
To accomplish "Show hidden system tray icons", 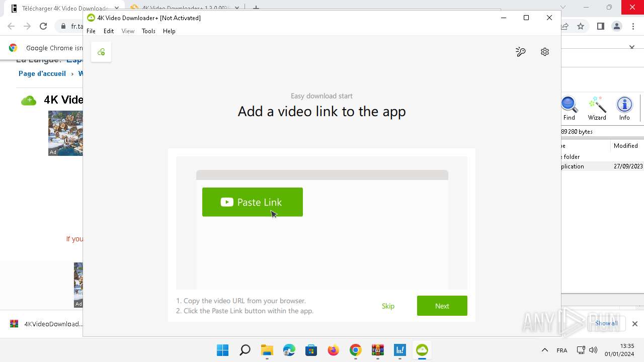I will click(x=544, y=350).
